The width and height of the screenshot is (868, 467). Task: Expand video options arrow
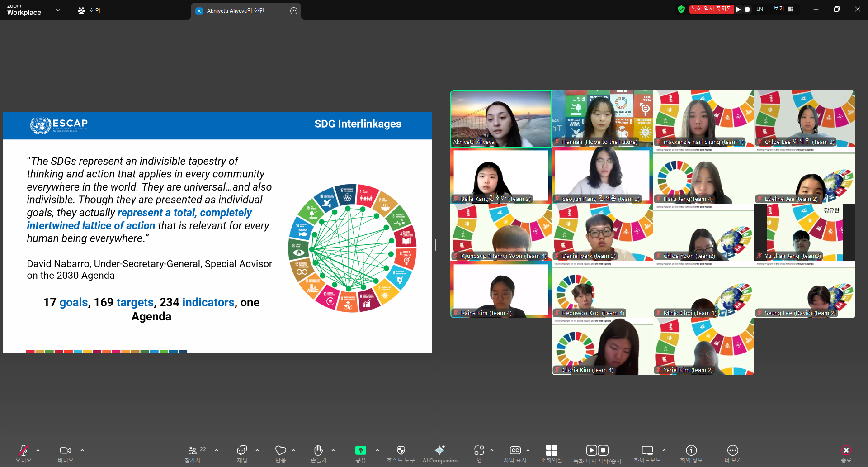pyautogui.click(x=82, y=450)
